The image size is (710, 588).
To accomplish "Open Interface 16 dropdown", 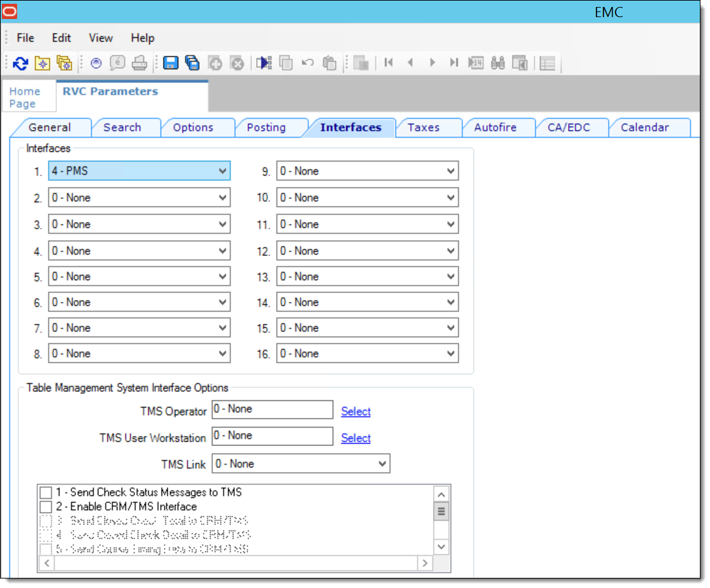I will tap(368, 354).
